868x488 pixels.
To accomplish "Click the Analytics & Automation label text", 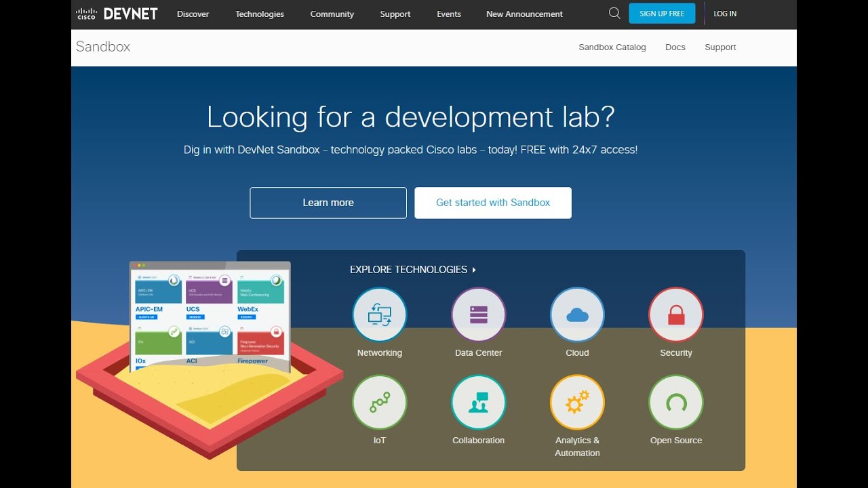I will click(x=577, y=447).
